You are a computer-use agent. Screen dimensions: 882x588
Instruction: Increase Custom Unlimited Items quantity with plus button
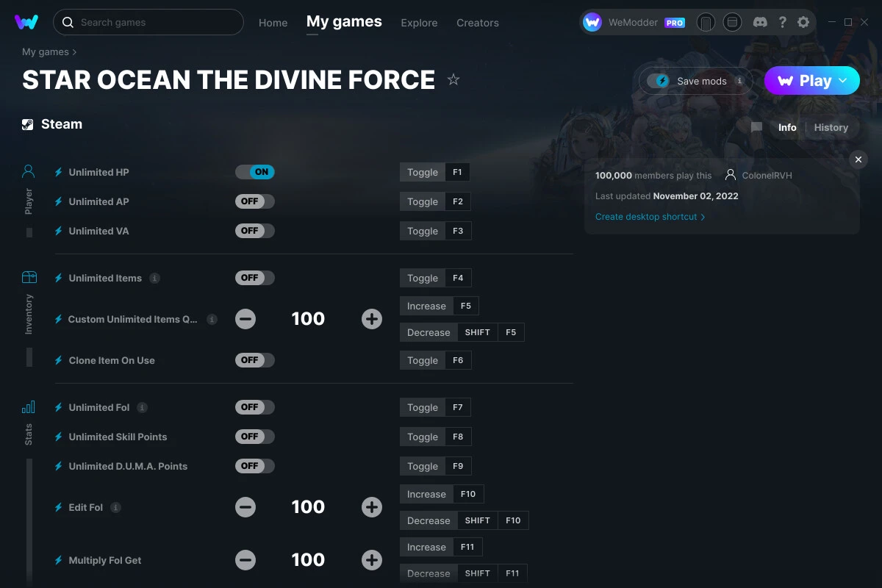(372, 318)
